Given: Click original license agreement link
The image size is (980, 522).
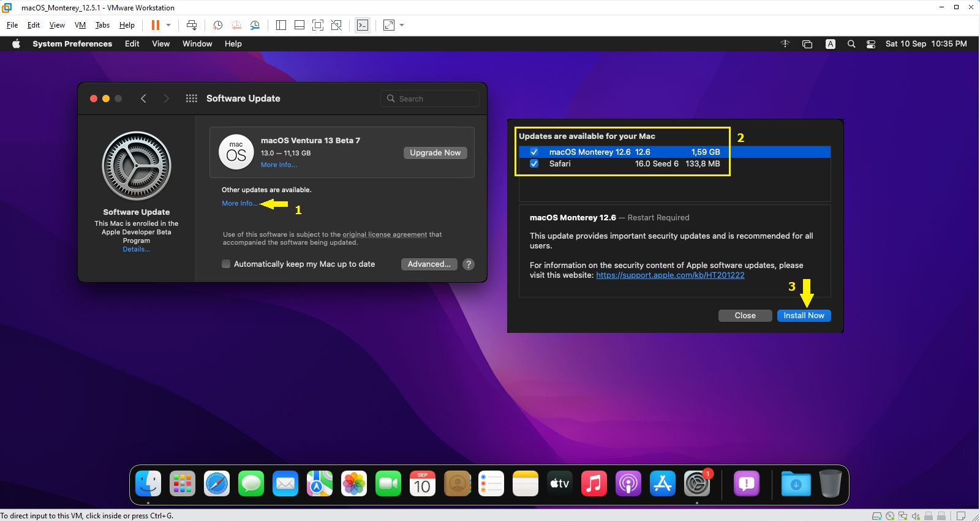Looking at the screenshot, I should [x=385, y=234].
